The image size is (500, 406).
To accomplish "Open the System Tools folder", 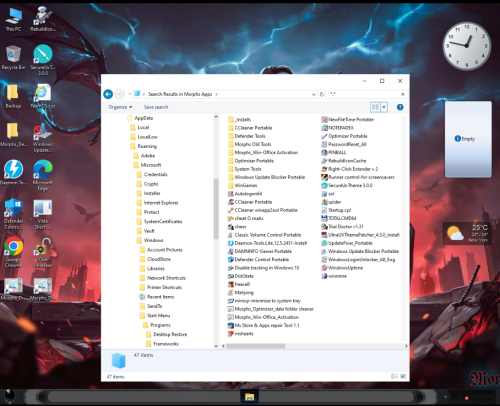I will coord(244,169).
